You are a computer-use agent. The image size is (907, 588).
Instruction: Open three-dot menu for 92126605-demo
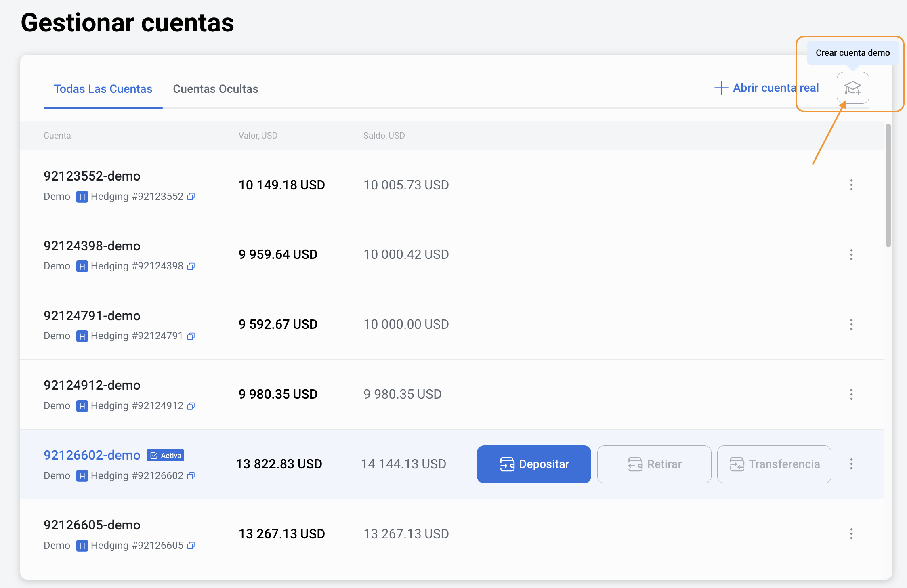pyautogui.click(x=851, y=534)
